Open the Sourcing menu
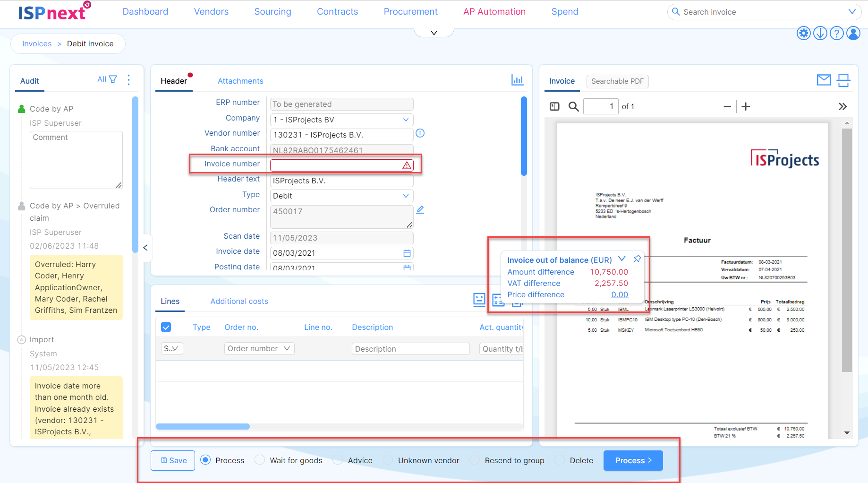 point(273,12)
